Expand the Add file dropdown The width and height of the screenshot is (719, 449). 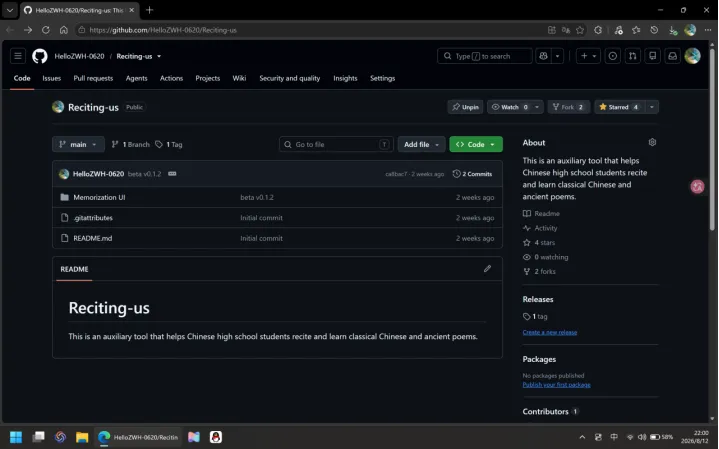point(421,144)
